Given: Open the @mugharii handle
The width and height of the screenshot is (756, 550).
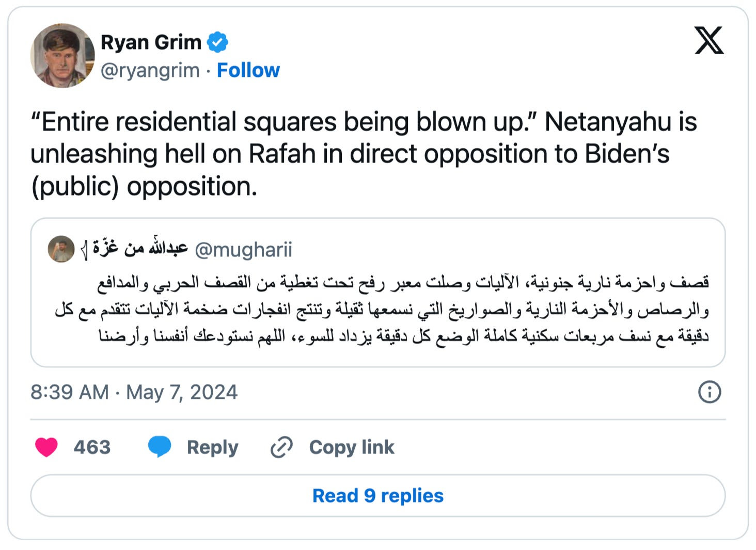Looking at the screenshot, I should click(243, 250).
